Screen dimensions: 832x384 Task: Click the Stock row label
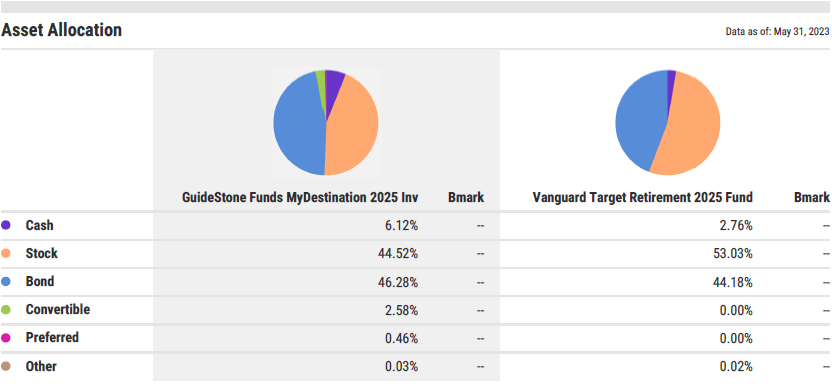pyautogui.click(x=41, y=254)
